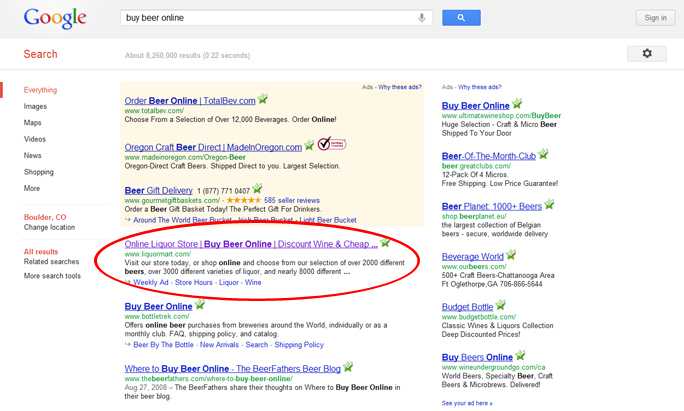Click green check icon beside Beer Gift Delivery
The image size is (684, 411).
(x=257, y=189)
